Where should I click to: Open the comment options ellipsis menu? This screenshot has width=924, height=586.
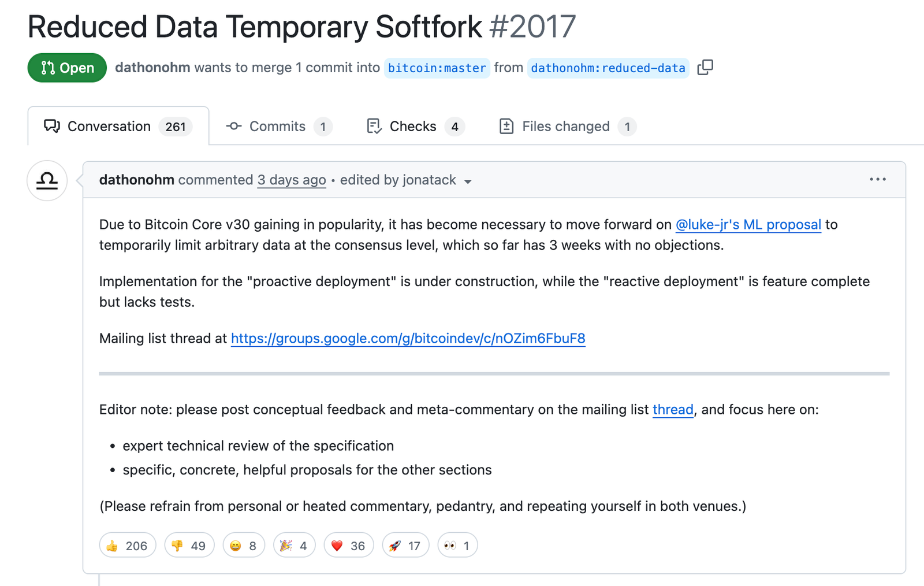point(877,180)
